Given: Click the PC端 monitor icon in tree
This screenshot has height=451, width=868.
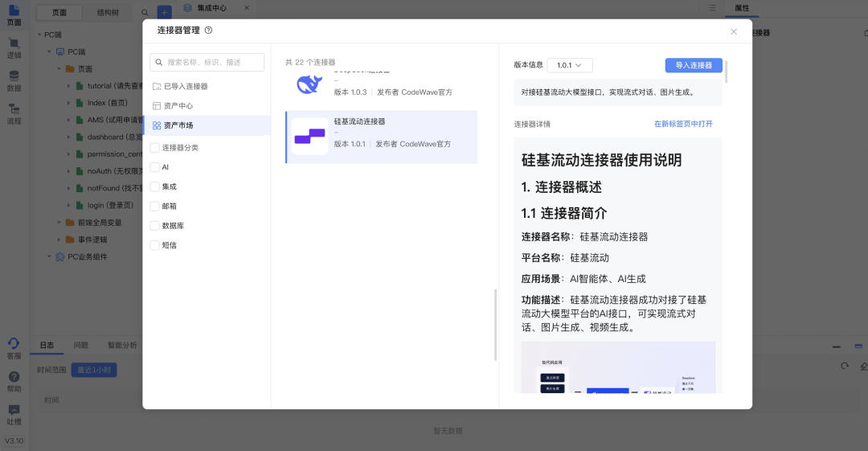Looking at the screenshot, I should click(60, 51).
